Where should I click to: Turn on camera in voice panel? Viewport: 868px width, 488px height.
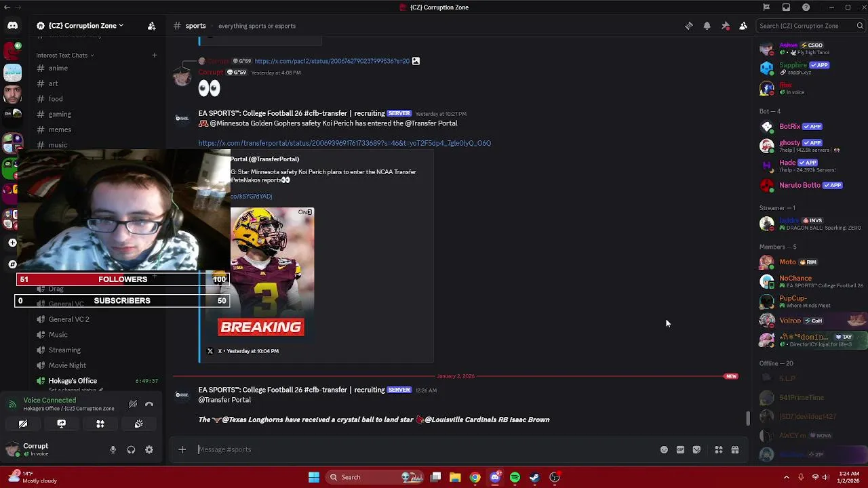pyautogui.click(x=23, y=424)
